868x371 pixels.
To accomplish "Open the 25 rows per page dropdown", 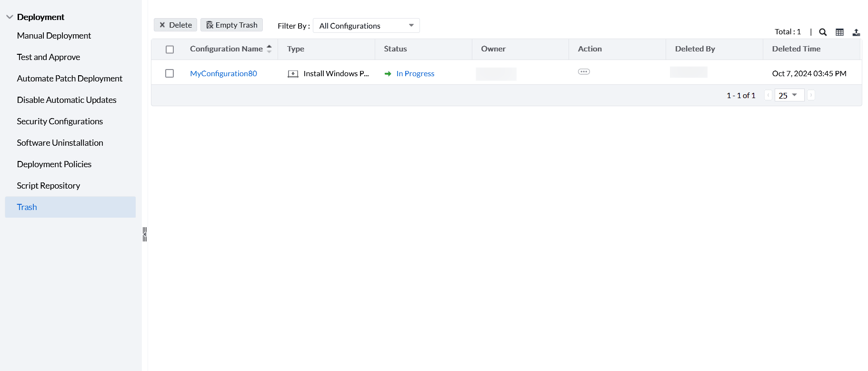I will (789, 95).
